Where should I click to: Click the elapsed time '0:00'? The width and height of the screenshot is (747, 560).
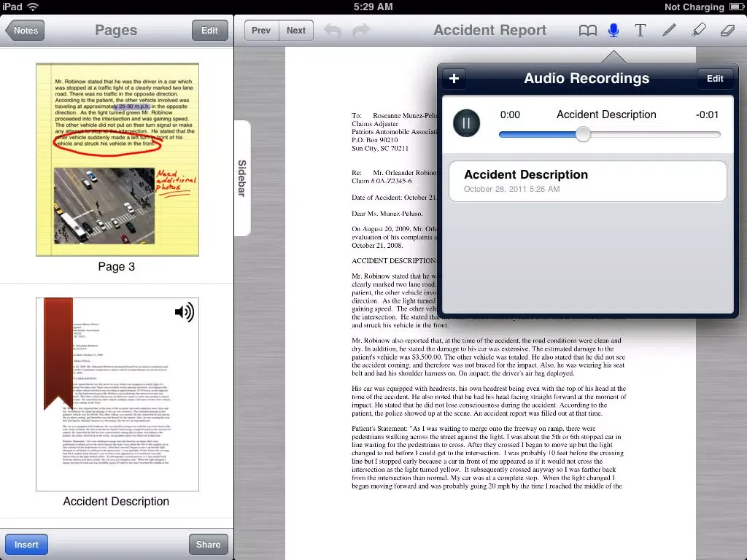pos(510,114)
